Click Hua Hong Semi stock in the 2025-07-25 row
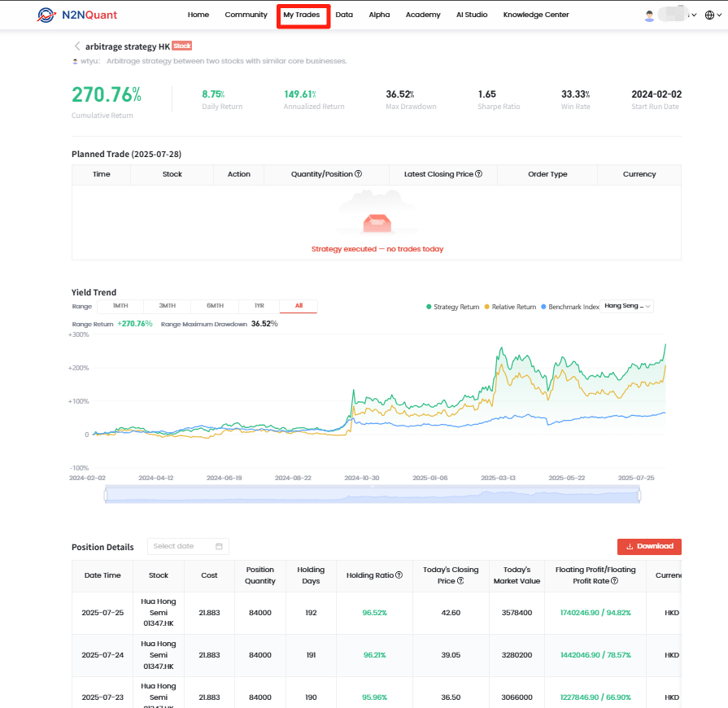 (x=159, y=613)
